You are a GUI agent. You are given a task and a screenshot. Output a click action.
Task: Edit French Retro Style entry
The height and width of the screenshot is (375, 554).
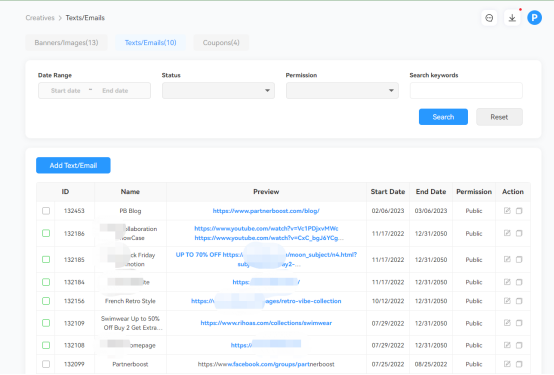(x=507, y=301)
